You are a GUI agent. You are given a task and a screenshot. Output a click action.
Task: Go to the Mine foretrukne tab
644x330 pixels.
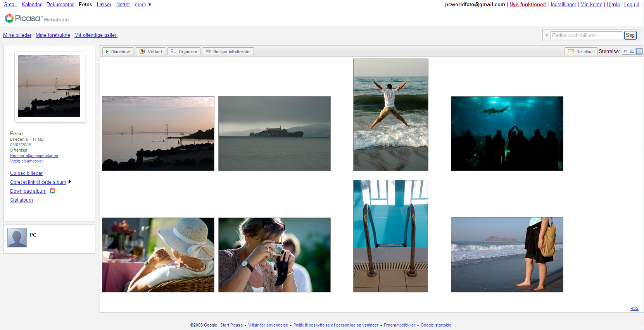click(x=53, y=35)
